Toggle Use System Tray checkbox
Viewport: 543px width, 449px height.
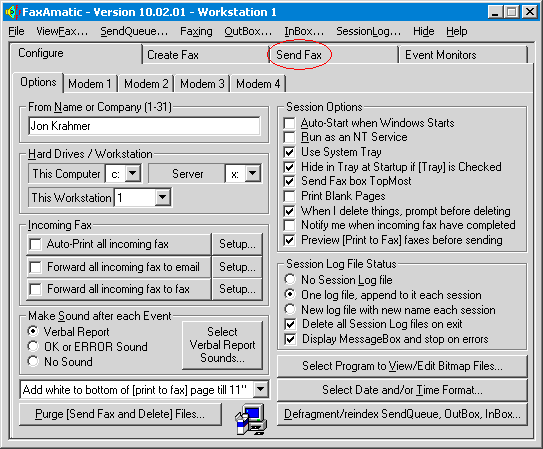click(289, 152)
